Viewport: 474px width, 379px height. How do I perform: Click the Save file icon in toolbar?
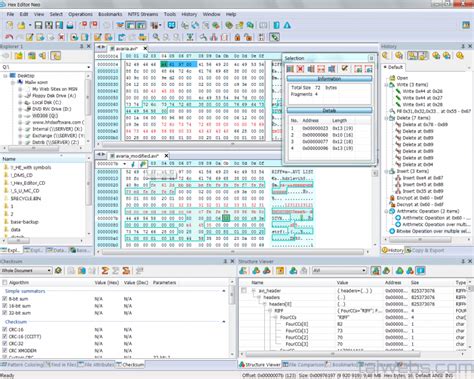tap(38, 25)
